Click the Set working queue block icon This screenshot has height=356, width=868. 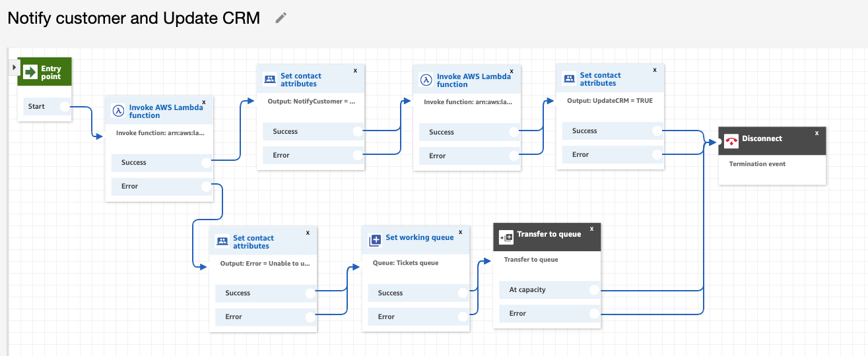(x=375, y=240)
